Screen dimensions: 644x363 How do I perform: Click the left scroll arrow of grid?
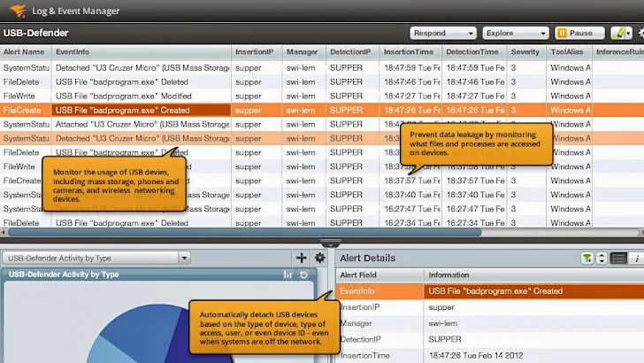(4, 233)
